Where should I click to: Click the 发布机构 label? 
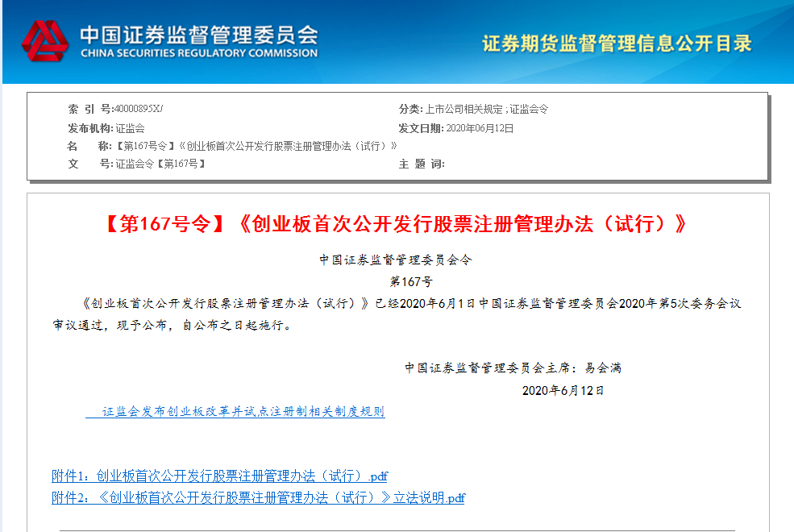pyautogui.click(x=90, y=128)
